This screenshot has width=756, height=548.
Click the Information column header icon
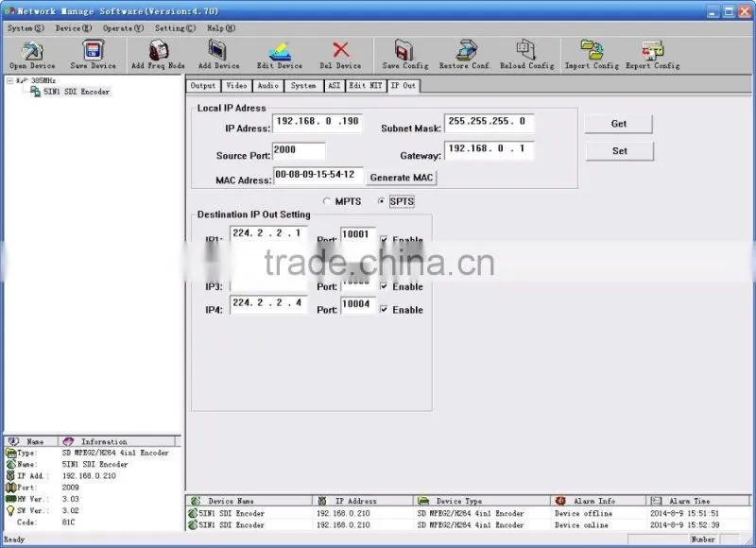68,441
